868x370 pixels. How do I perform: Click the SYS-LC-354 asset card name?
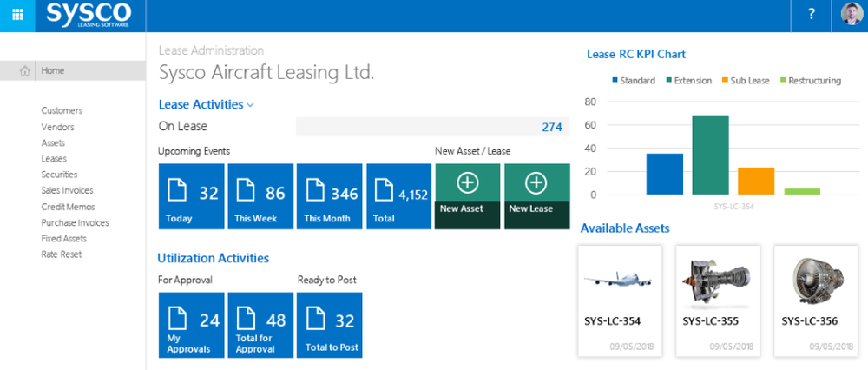pyautogui.click(x=612, y=321)
